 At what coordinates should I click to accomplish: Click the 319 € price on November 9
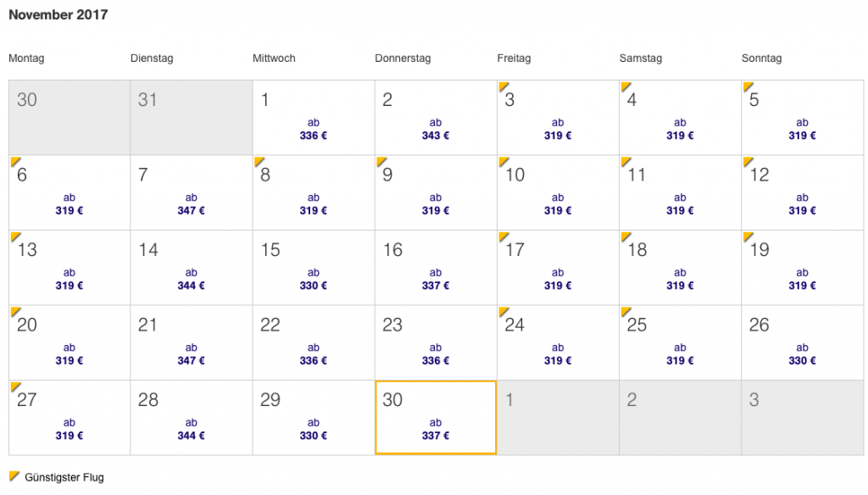[x=435, y=211]
